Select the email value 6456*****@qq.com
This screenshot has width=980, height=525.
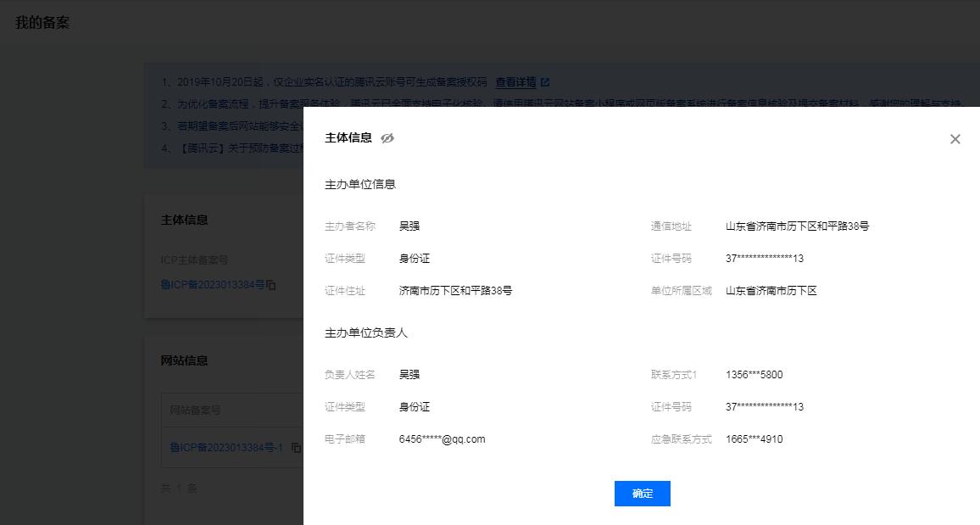click(x=442, y=438)
